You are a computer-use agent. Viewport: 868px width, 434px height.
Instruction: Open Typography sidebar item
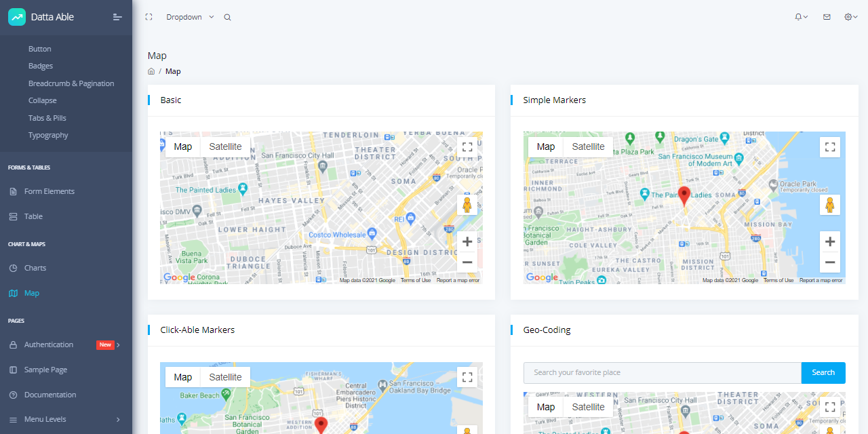point(48,135)
